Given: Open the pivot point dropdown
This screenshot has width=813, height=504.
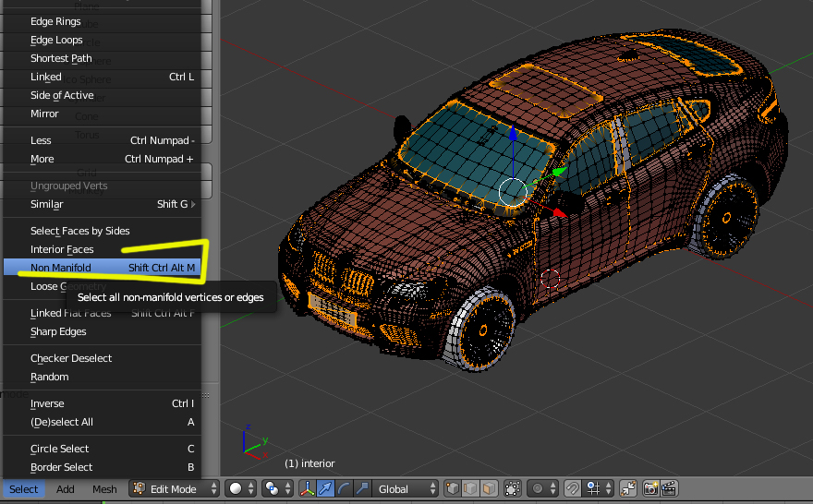Looking at the screenshot, I should tap(277, 488).
